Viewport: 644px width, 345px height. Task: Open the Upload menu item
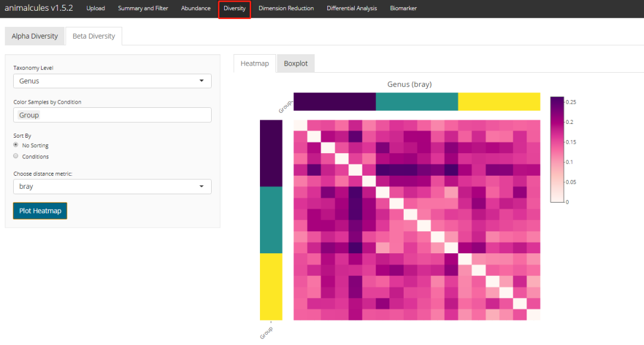pyautogui.click(x=95, y=8)
